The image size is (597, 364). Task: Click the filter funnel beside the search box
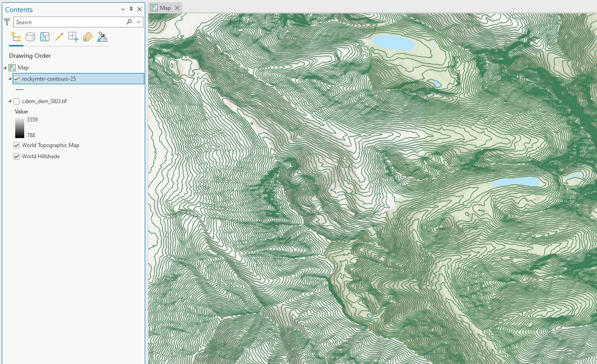(7, 22)
